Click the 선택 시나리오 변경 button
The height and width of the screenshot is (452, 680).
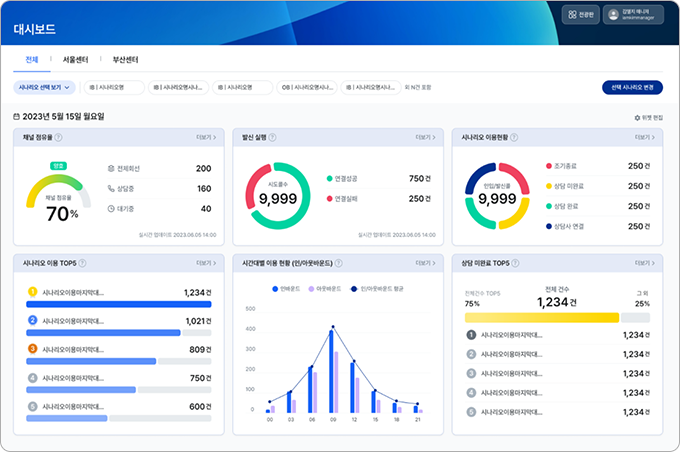pyautogui.click(x=632, y=87)
